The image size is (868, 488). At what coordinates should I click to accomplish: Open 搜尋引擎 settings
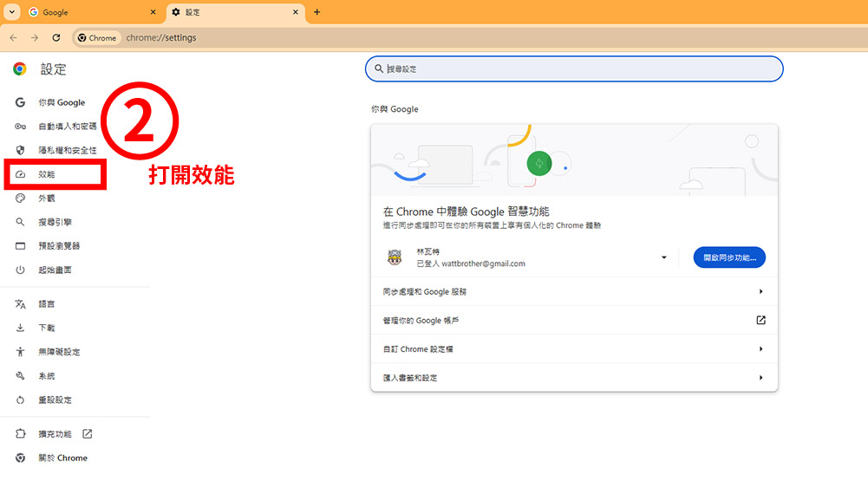coord(55,222)
